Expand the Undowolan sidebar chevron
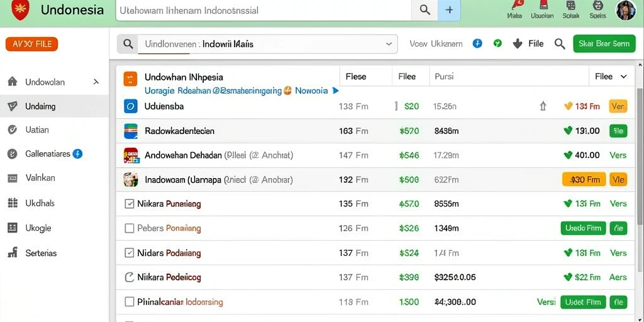Image resolution: width=644 pixels, height=322 pixels. (x=96, y=82)
